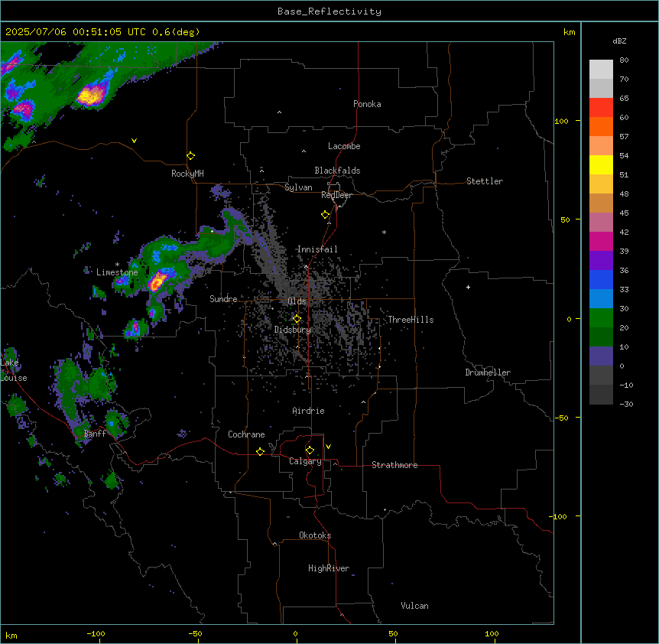Click the Airdrie label
659x644 pixels.
point(308,411)
